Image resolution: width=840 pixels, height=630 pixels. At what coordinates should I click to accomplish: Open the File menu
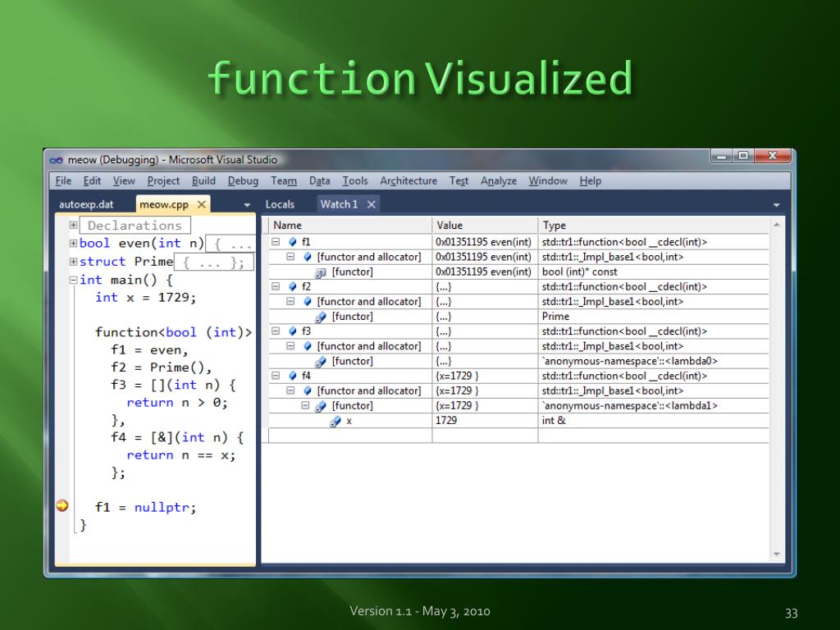point(63,181)
